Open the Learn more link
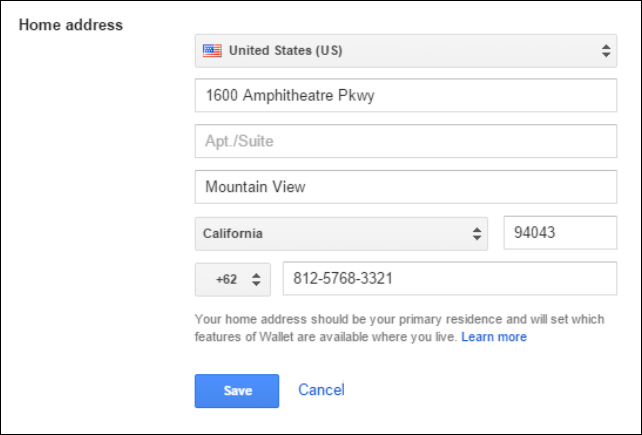 [494, 337]
